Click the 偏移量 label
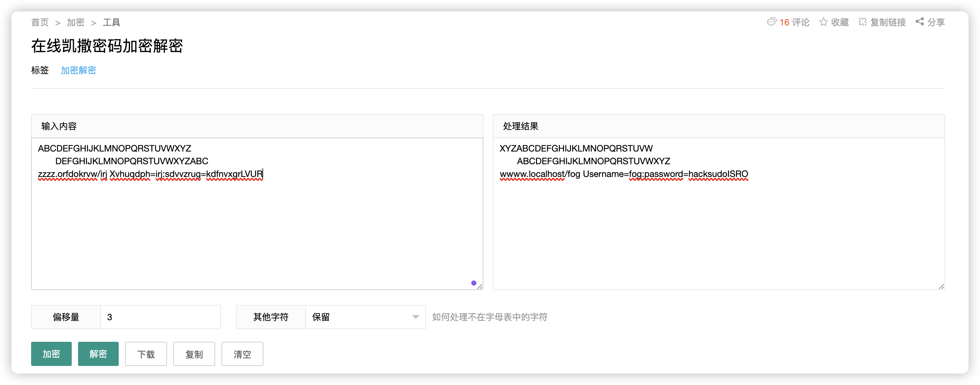 [x=66, y=317]
